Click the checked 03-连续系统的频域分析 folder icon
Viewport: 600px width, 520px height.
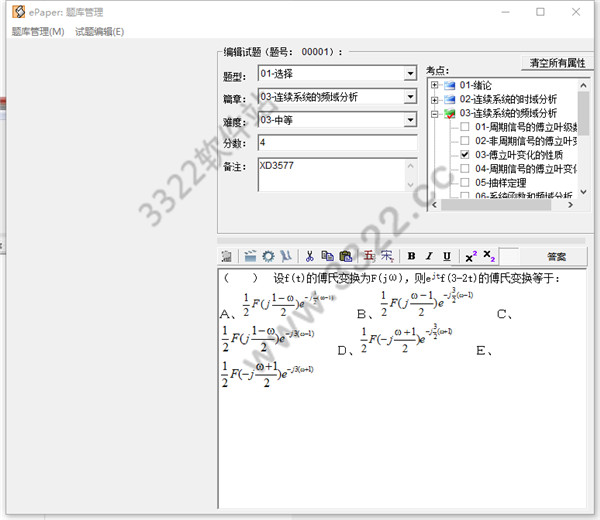[x=449, y=113]
